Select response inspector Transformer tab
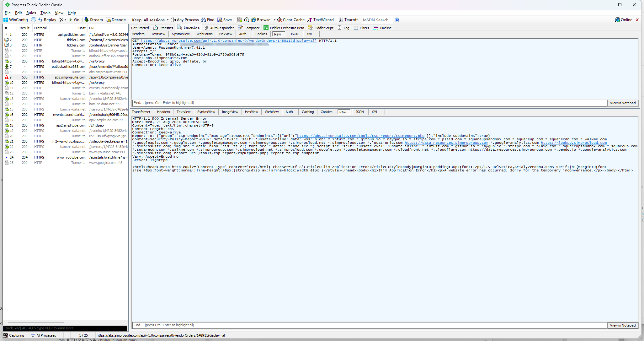Screen dimensions: 644x341 pos(141,112)
